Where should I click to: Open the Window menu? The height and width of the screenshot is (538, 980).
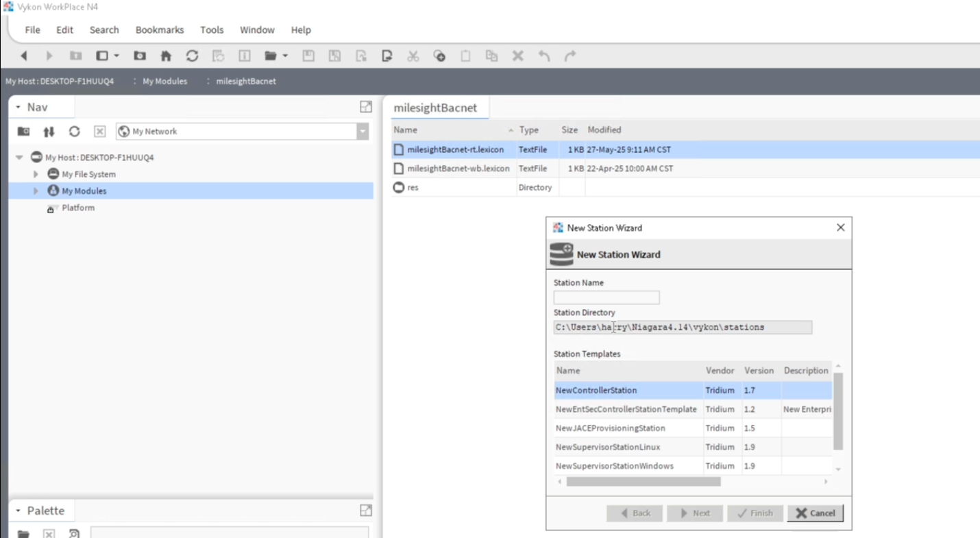tap(257, 30)
